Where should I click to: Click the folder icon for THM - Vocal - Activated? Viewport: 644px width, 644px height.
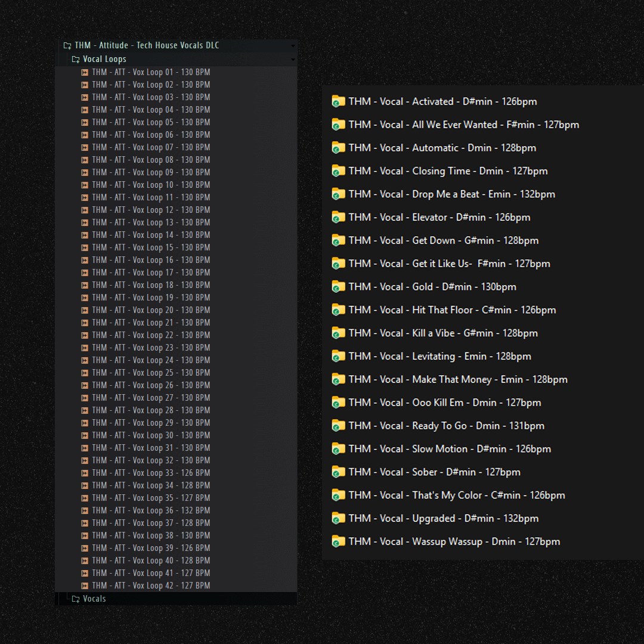click(338, 101)
